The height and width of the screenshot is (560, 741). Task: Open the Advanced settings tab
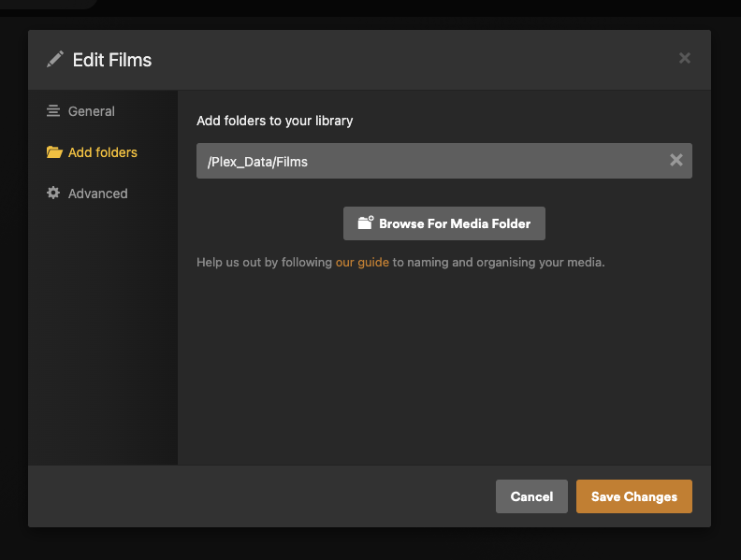pos(97,194)
